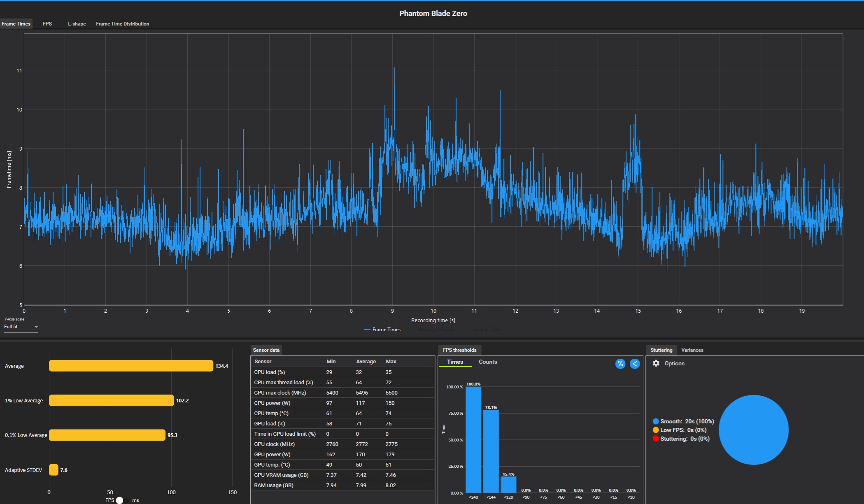Click the <144 threshold bar
864x504 pixels.
pos(491,451)
